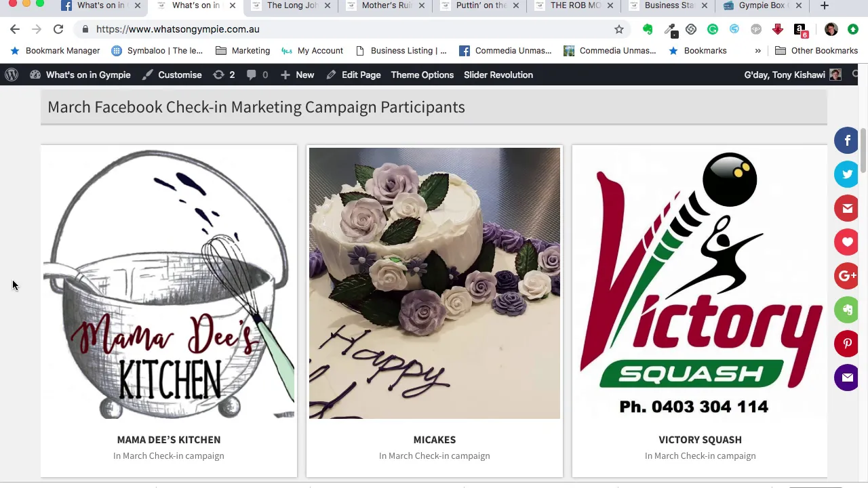Click the Mama Dee's Kitchen logo image

169,283
